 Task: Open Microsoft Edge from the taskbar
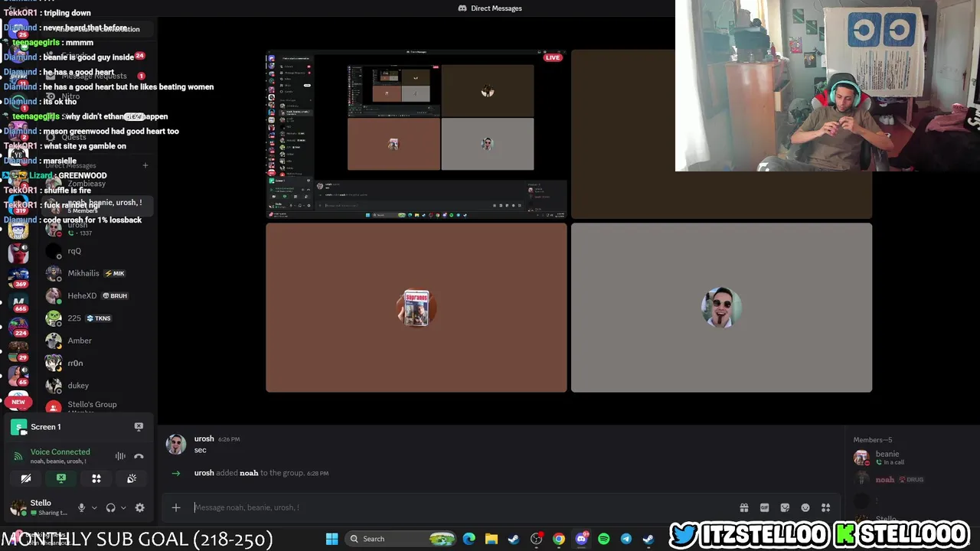469,539
